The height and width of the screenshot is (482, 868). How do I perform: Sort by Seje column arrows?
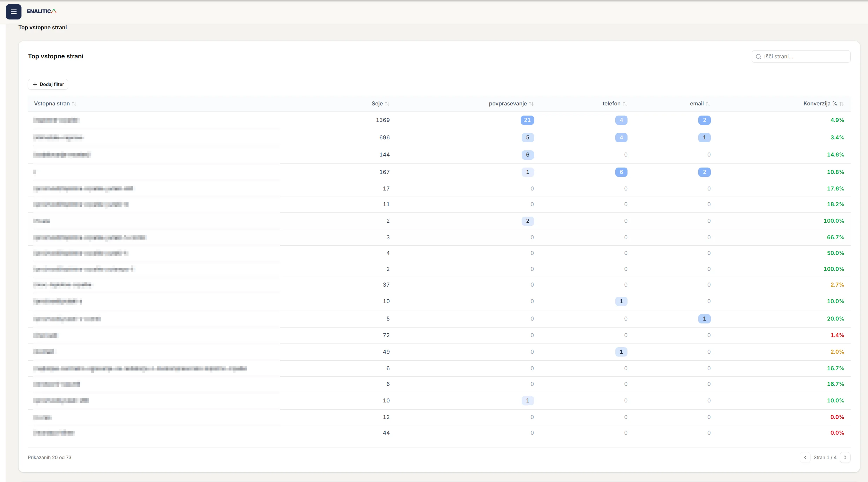tap(387, 104)
